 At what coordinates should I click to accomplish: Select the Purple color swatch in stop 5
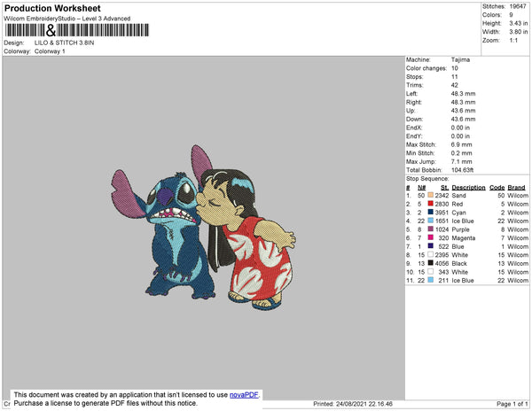(430, 230)
